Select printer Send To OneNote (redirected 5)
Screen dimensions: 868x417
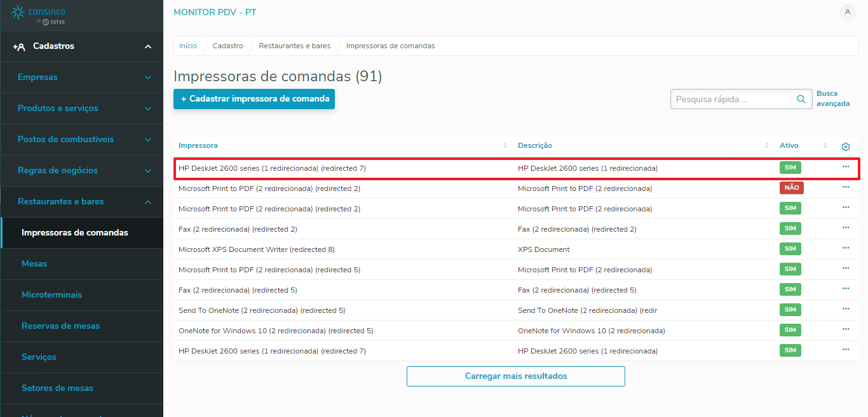[x=262, y=310]
